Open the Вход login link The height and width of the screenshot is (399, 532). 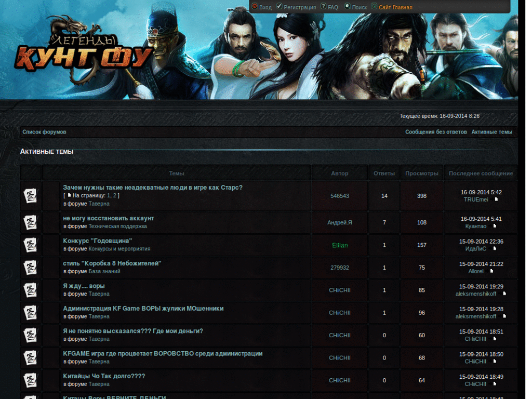(x=265, y=7)
